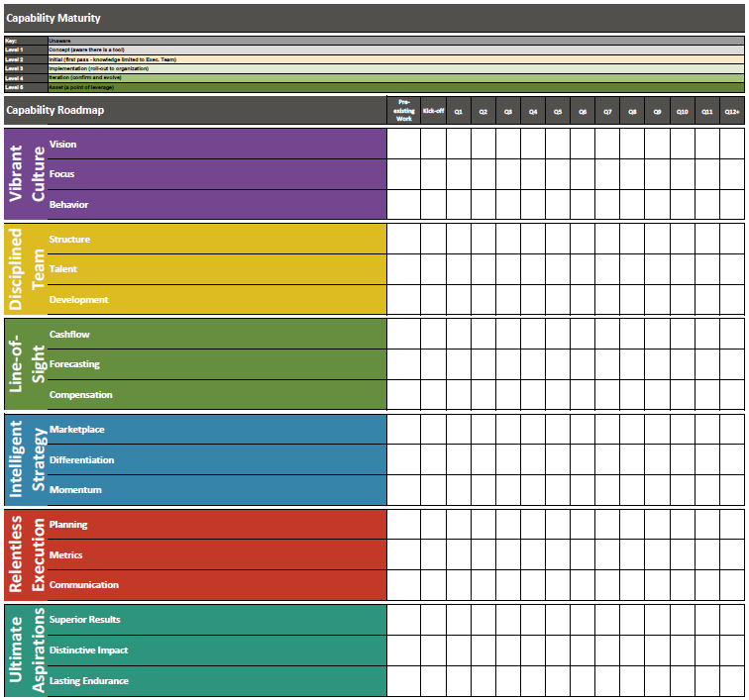This screenshot has height=700, width=749.
Task: Click the 'Q8' column header
Action: click(632, 110)
